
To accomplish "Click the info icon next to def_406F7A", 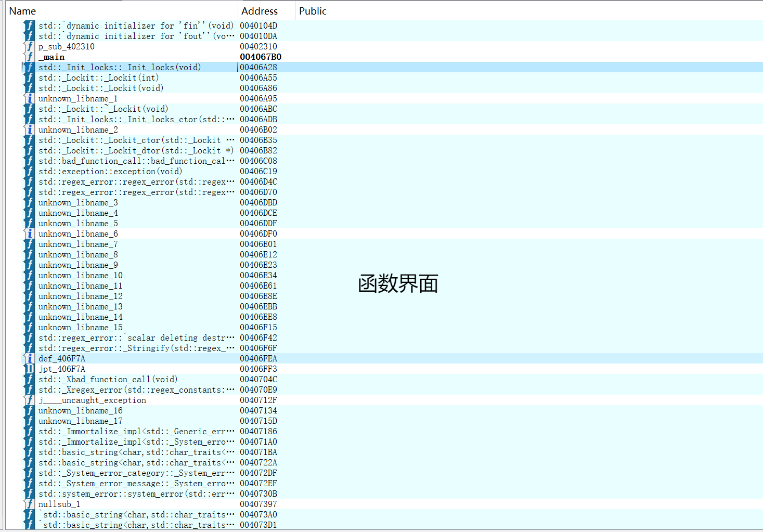I will tap(29, 358).
